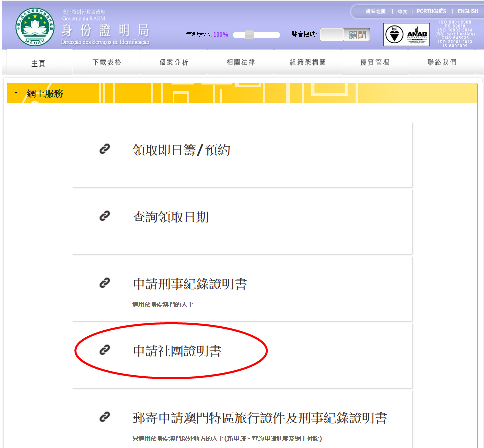Open the 相關法律 menu tab

pos(241,62)
